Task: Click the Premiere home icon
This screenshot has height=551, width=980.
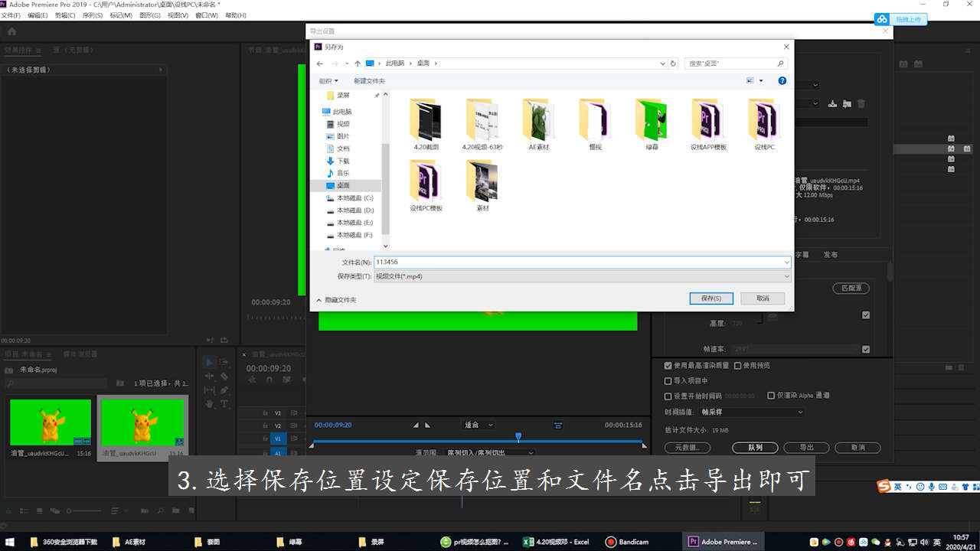Action: [x=11, y=31]
